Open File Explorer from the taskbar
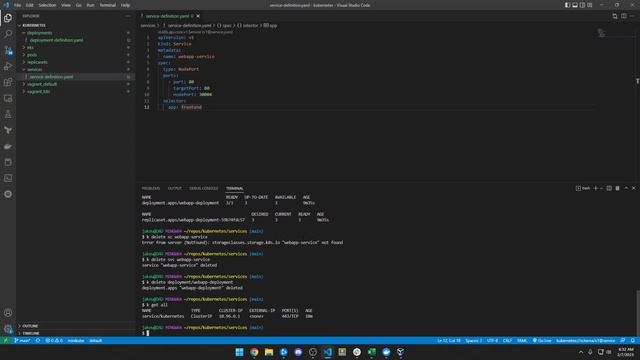 click(x=269, y=352)
